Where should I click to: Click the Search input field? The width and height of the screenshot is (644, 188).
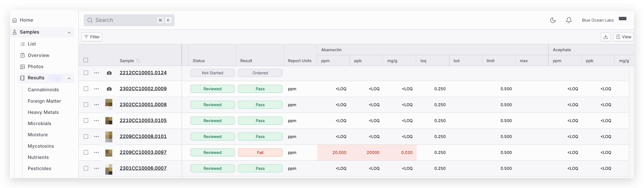(129, 20)
